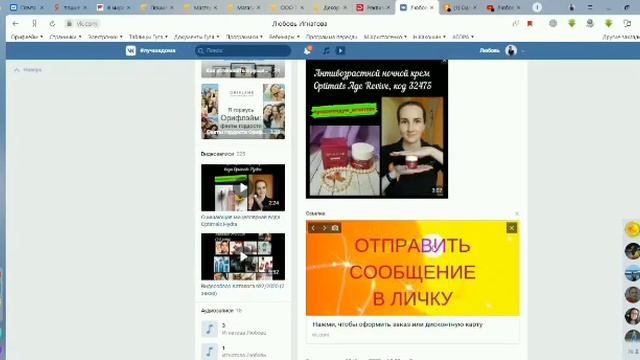Open the VK music note icon
Viewport: 640px width, 360px height.
tap(326, 51)
